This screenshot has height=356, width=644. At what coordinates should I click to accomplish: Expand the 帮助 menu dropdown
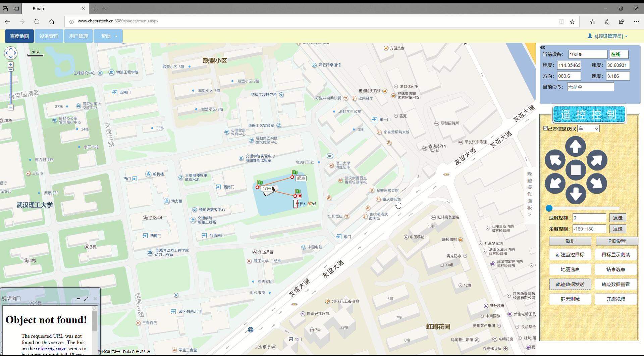(x=108, y=36)
